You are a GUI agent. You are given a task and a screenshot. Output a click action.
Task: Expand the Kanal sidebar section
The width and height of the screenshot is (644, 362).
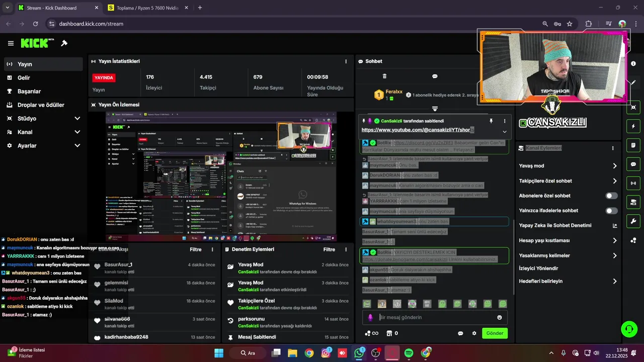pyautogui.click(x=43, y=132)
